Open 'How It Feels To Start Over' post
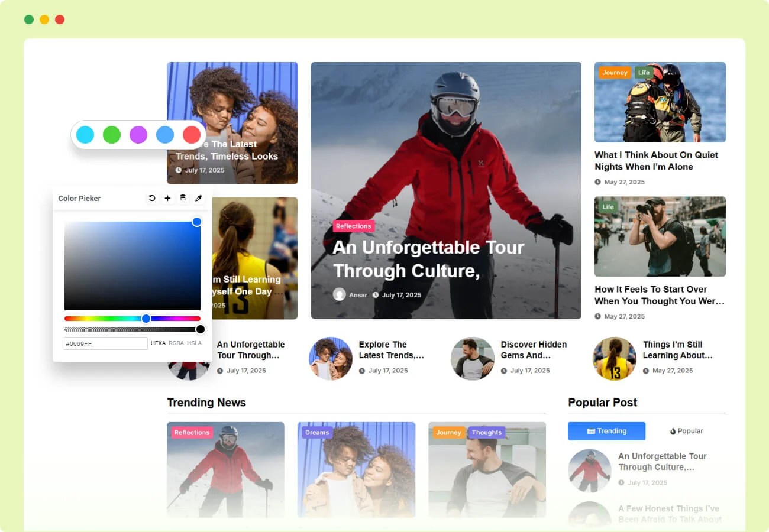 click(x=660, y=295)
